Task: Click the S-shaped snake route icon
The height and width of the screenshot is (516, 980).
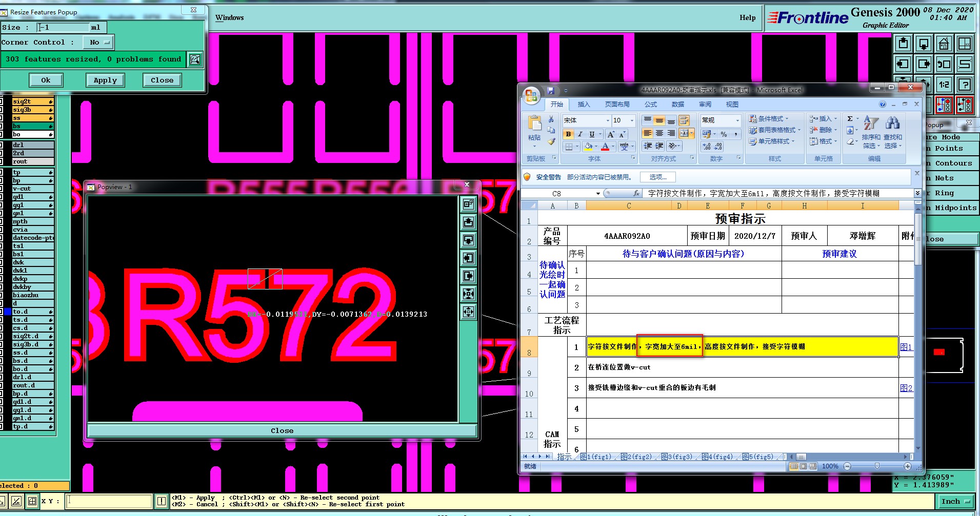Action: click(965, 64)
